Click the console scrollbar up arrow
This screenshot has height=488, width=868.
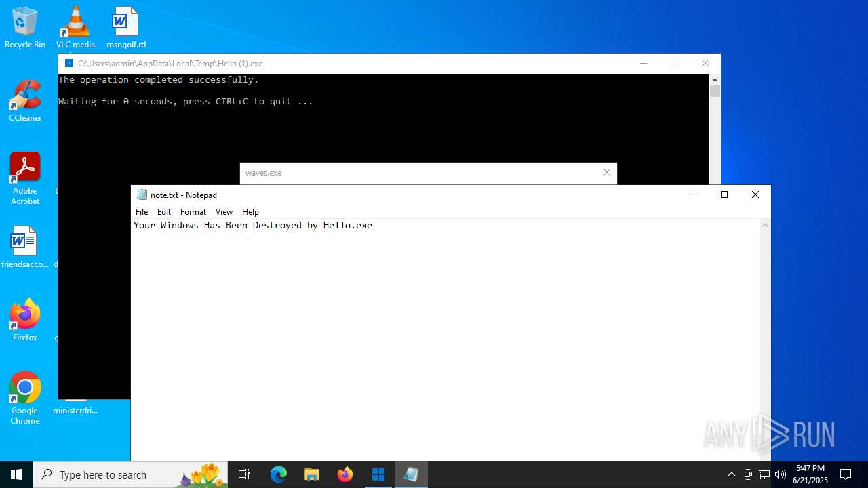pos(715,80)
